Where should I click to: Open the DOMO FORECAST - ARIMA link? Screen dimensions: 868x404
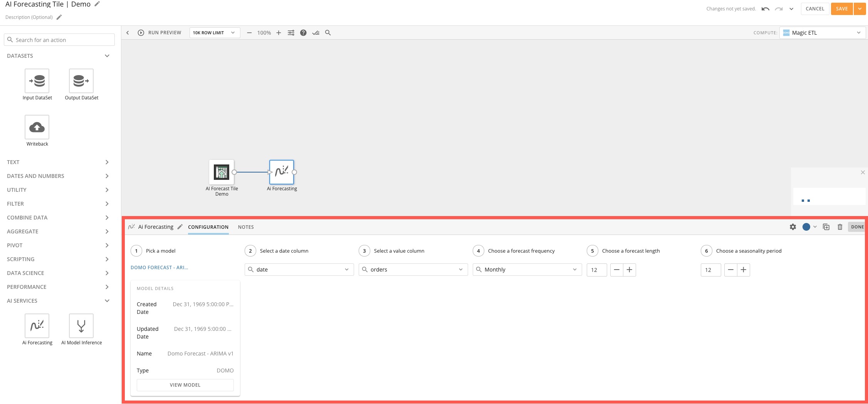pyautogui.click(x=159, y=267)
